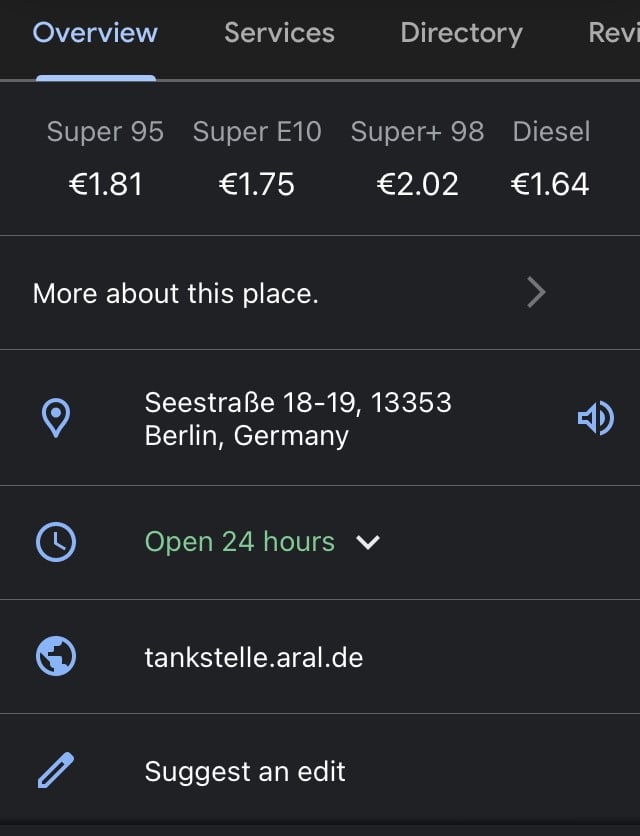Click the globe website icon
Screen dimensions: 640x836
click(x=56, y=657)
